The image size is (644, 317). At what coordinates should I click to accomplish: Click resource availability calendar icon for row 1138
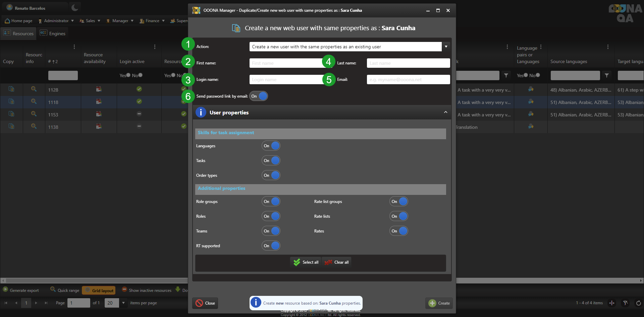[99, 126]
